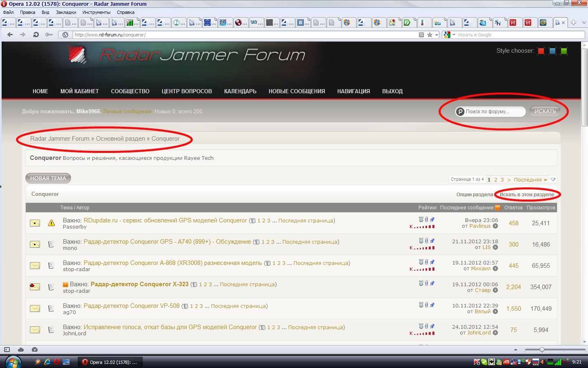The height and width of the screenshot is (368, 588).
Task: Open the Закладки menu
Action: point(66,12)
